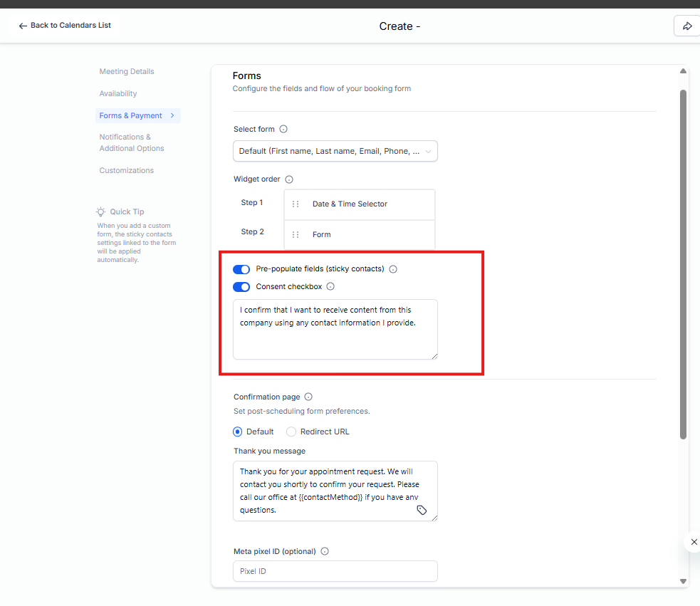Click info icon beside Widget order
This screenshot has height=606, width=700.
click(x=289, y=179)
